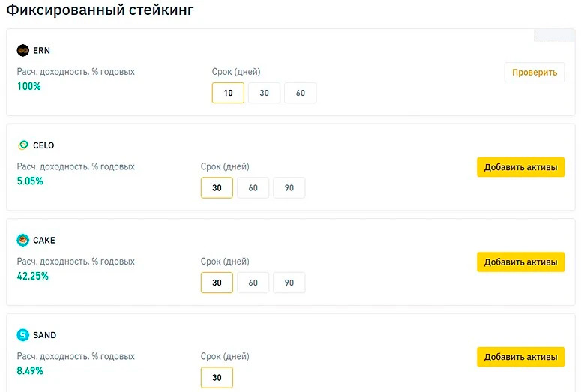Select 30-day term for SAND
Viewport: 581px width, 392px height.
point(217,377)
